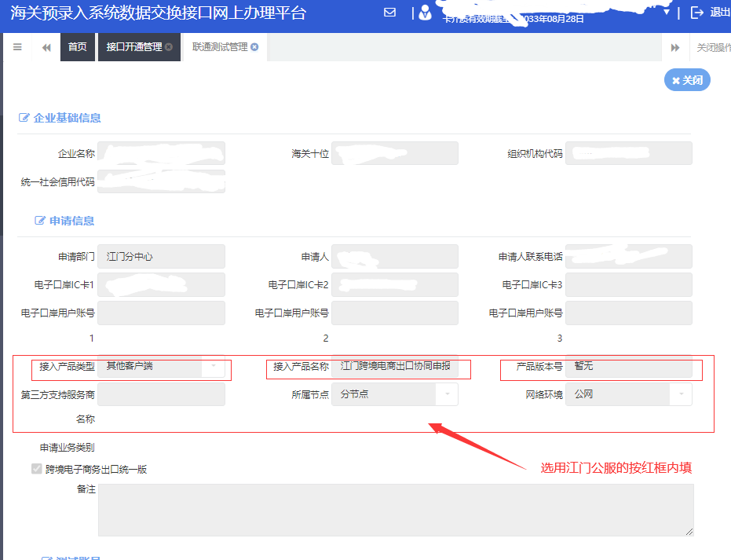This screenshot has width=731, height=560.
Task: Switch to the 首页 tab
Action: coord(78,47)
